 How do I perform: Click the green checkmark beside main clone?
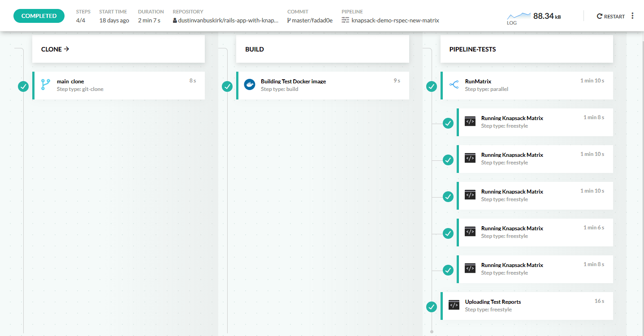click(23, 86)
